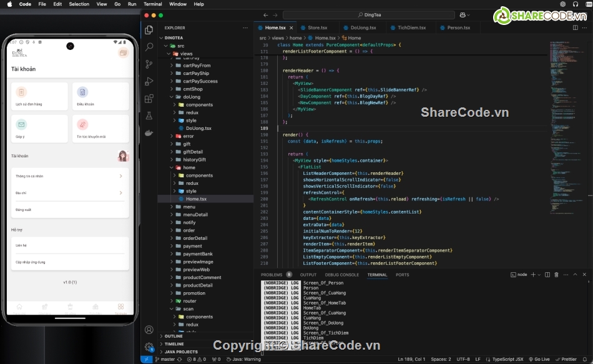Tap the Góp ý mail card
Screen dimensions: 593x364
click(39, 129)
